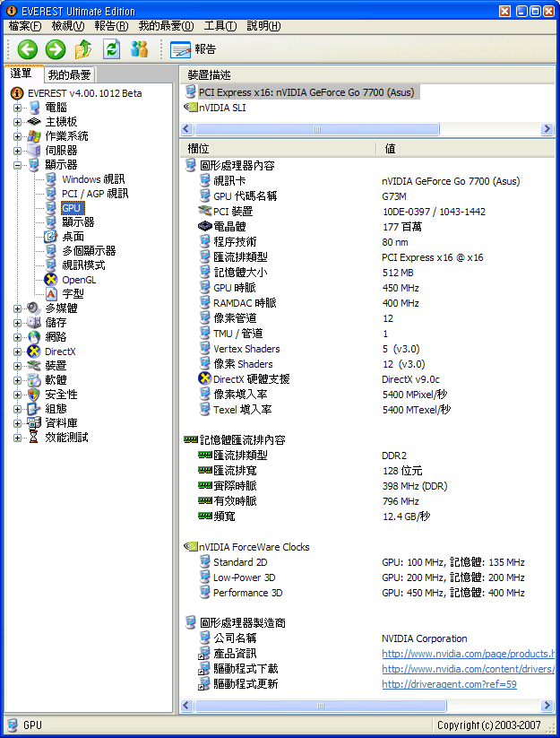The image size is (560, 738).
Task: Click the green Back arrow toolbar icon
Action: tap(27, 49)
